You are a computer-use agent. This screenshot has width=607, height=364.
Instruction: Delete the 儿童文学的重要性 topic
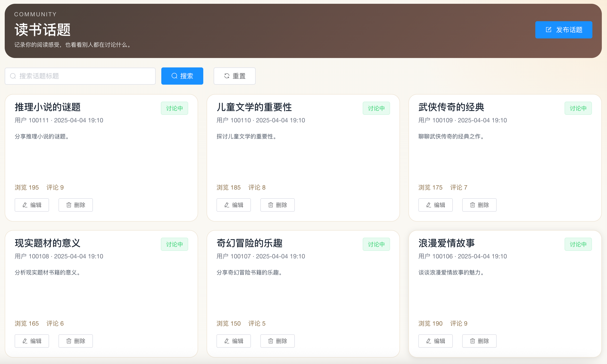point(277,205)
